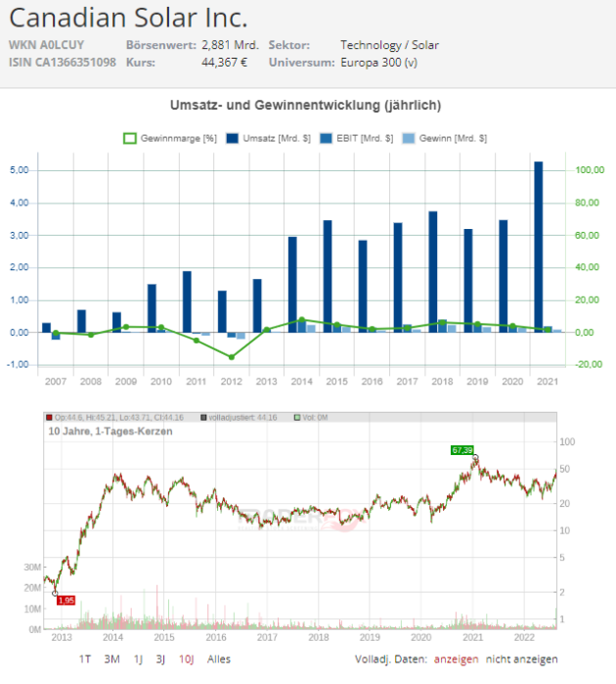Click the 2016 Umsatz bar
Screen dimensions: 616x684
[363, 286]
